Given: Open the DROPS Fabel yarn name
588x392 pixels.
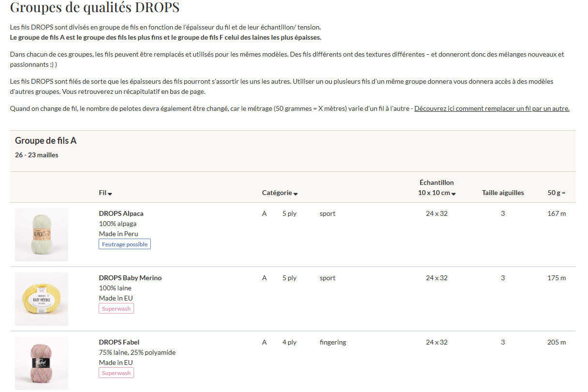Looking at the screenshot, I should coord(119,342).
